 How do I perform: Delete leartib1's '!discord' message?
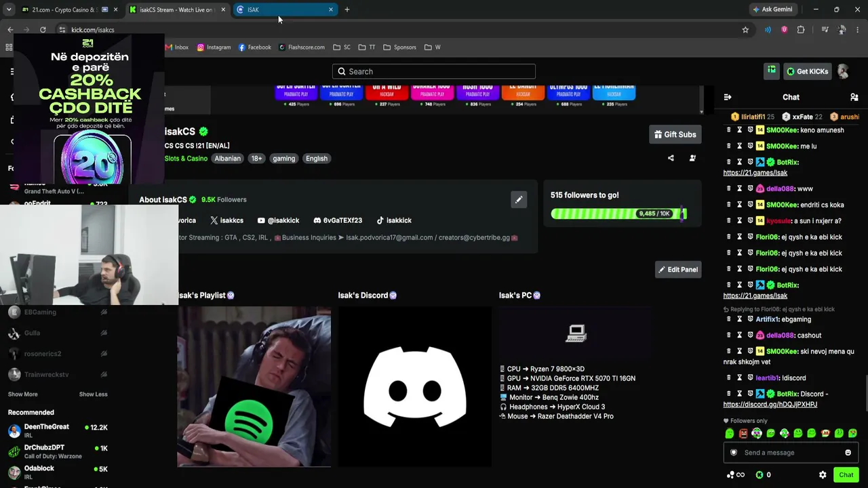pos(729,378)
